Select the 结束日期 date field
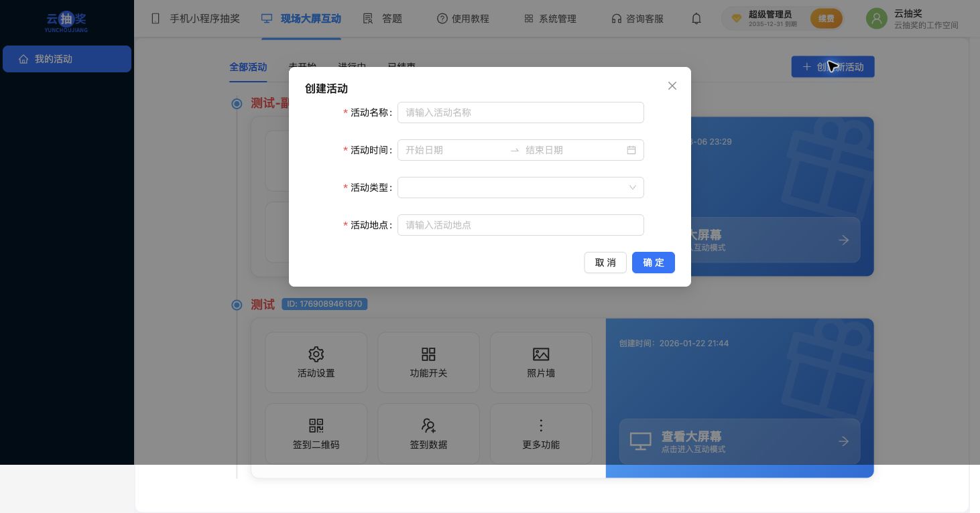This screenshot has height=513, width=980. [573, 150]
